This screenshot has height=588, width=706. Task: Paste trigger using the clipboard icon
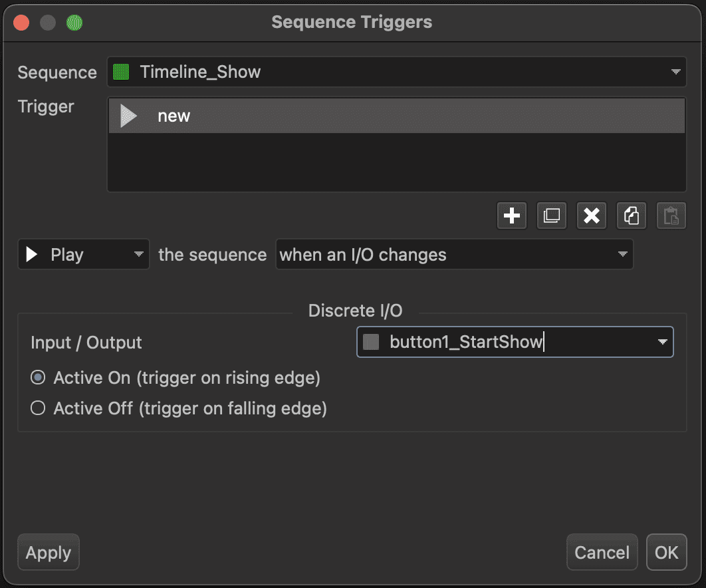tap(671, 216)
